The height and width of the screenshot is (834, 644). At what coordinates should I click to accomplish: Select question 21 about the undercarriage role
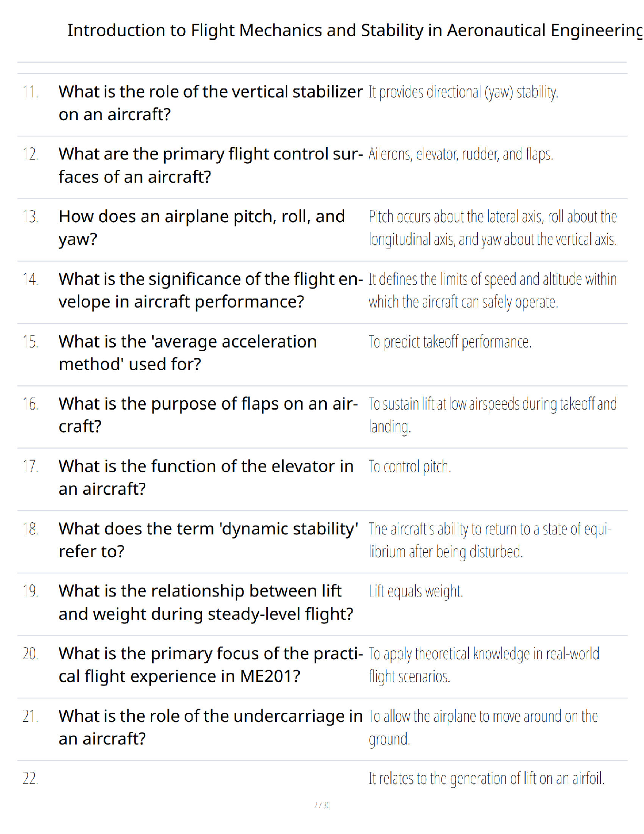click(x=210, y=727)
